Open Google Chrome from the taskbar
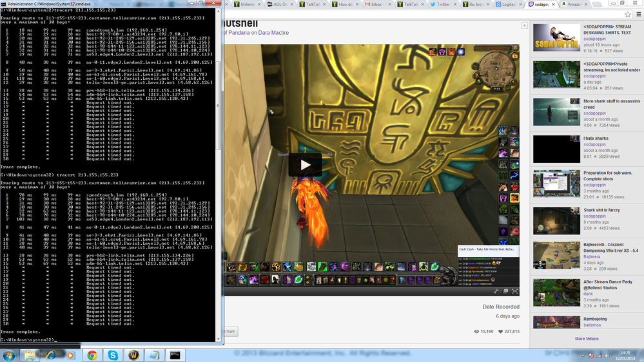This screenshot has width=644, height=362. (x=92, y=355)
